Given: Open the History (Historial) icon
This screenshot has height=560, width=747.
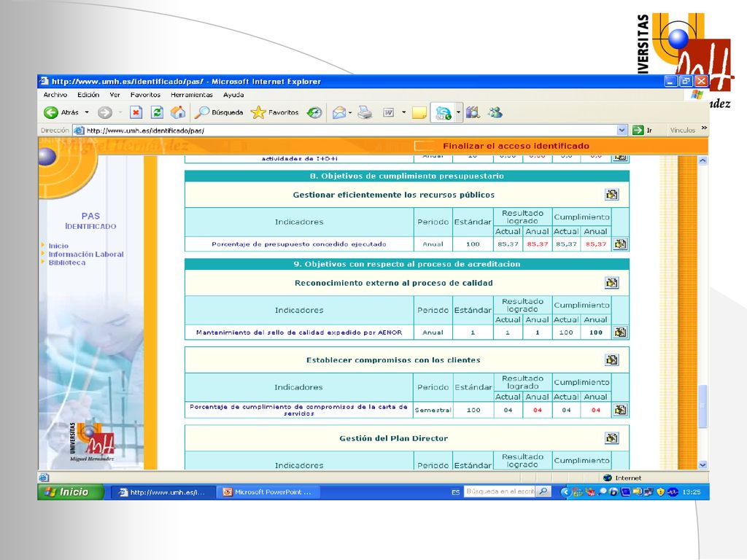Looking at the screenshot, I should click(314, 112).
